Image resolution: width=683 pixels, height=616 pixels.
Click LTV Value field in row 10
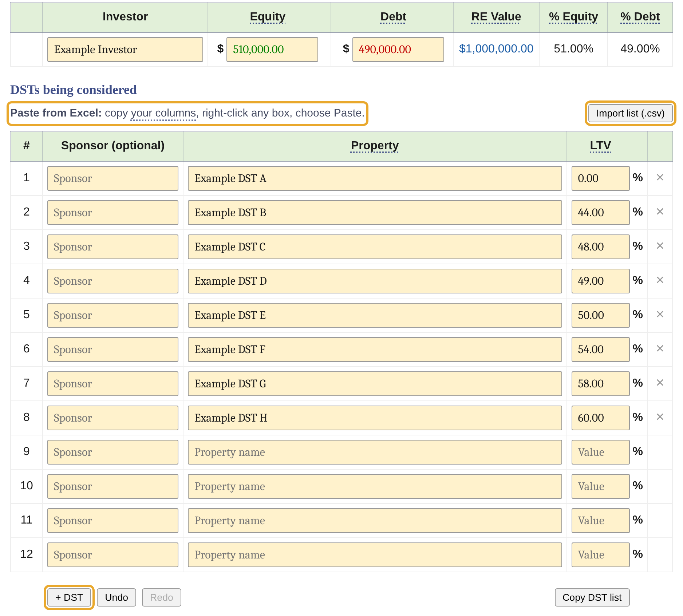click(x=600, y=486)
